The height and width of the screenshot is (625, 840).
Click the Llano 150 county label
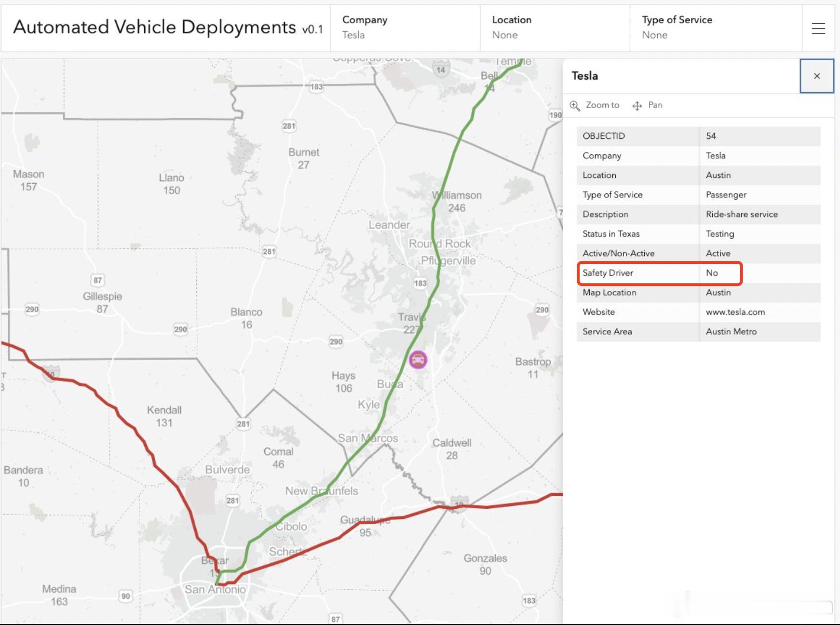172,184
